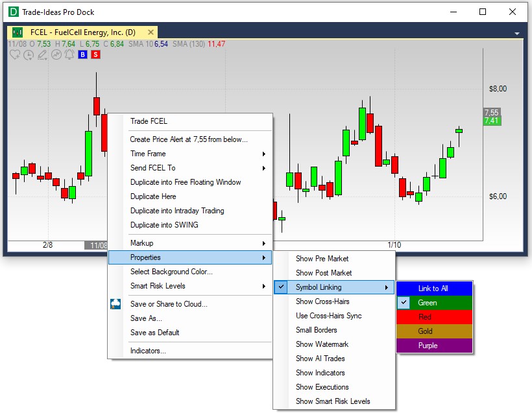Open the dock tab list dropdown arrow
Screen dimensions: 532x413
(516, 34)
